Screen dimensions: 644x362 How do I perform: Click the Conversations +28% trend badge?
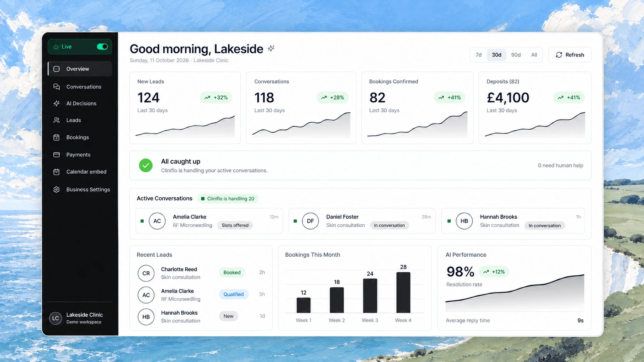point(332,97)
